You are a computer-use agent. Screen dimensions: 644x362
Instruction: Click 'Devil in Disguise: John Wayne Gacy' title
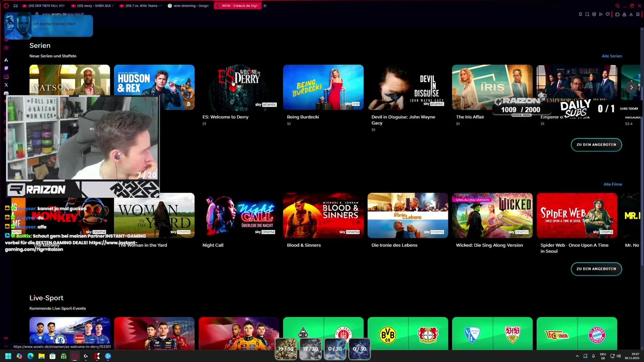click(403, 120)
